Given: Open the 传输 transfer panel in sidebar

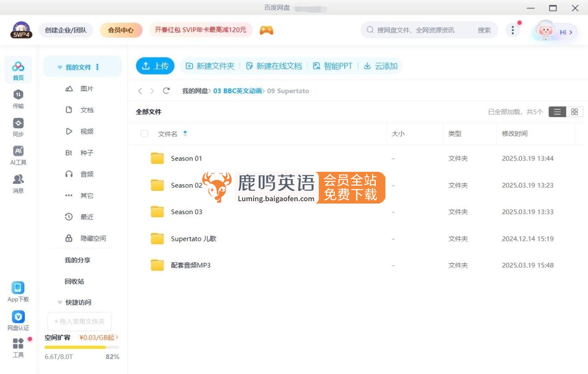Looking at the screenshot, I should [18, 99].
